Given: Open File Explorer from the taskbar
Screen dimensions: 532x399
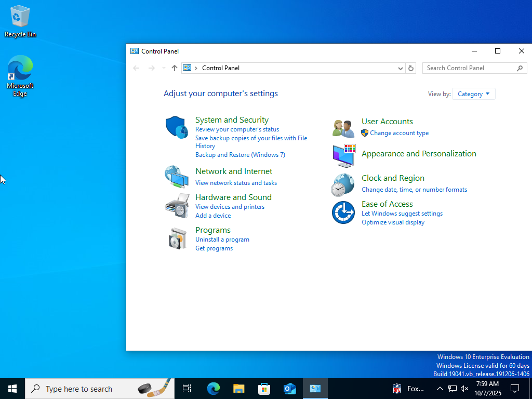Looking at the screenshot, I should 238,389.
